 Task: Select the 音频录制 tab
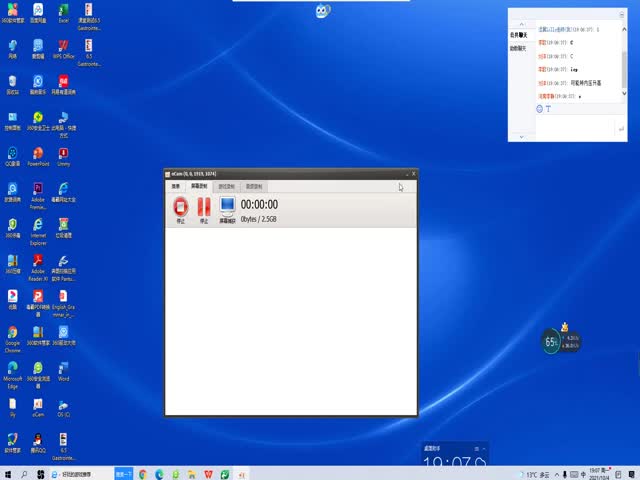pyautogui.click(x=254, y=186)
